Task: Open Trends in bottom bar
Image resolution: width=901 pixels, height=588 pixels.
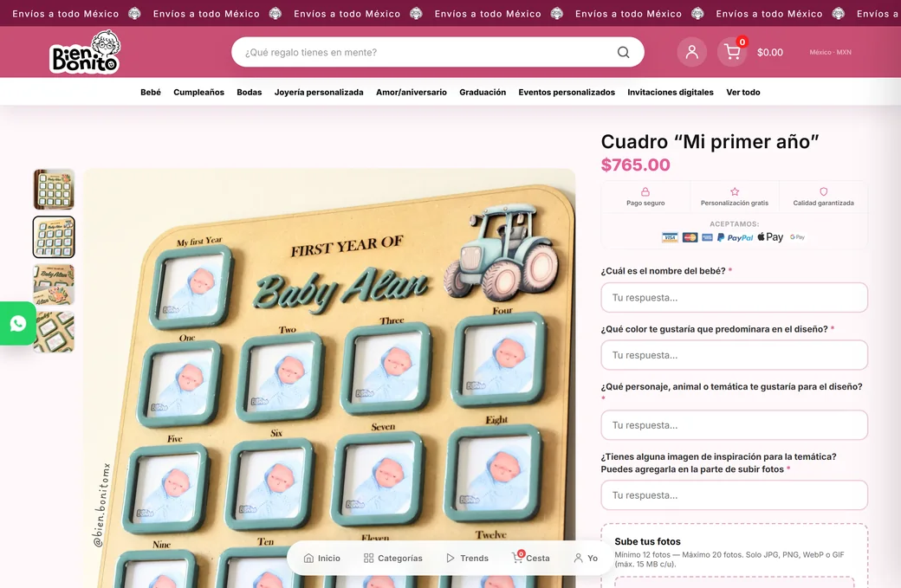Action: click(467, 559)
